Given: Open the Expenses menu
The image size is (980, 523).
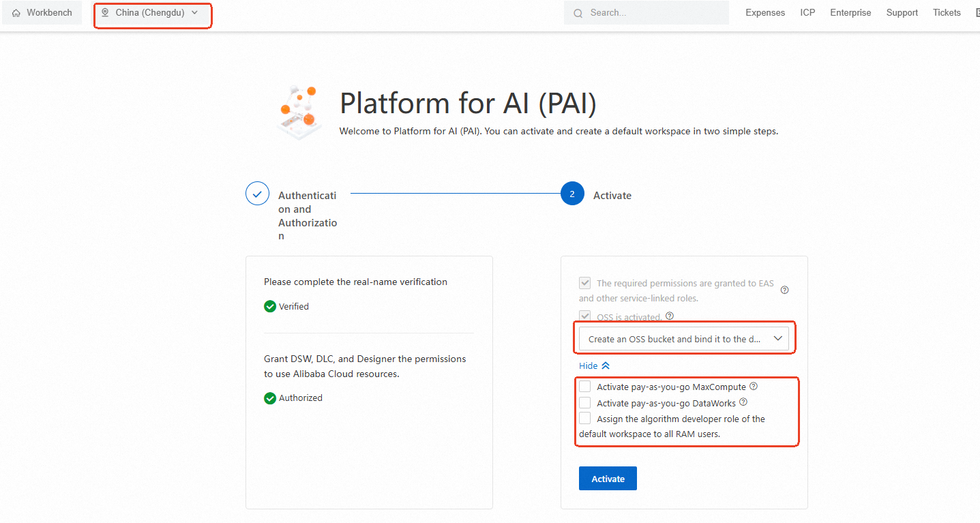Looking at the screenshot, I should click(765, 13).
